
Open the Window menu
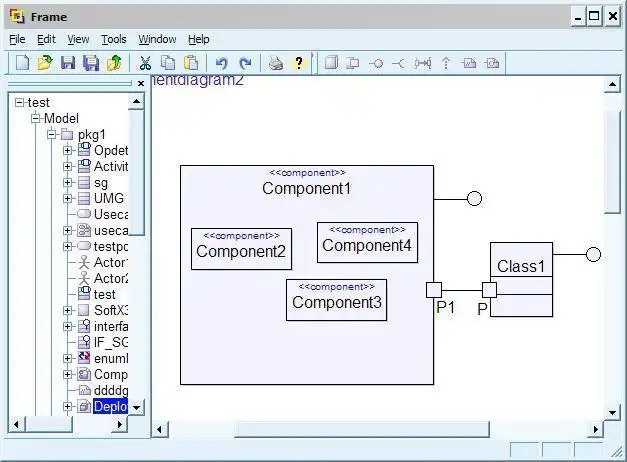pos(157,39)
